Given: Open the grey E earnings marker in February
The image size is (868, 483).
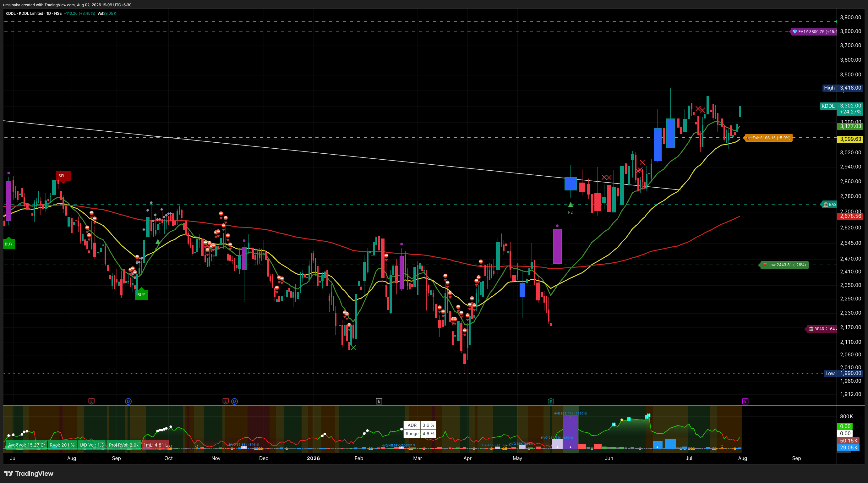Looking at the screenshot, I should coord(379,401).
